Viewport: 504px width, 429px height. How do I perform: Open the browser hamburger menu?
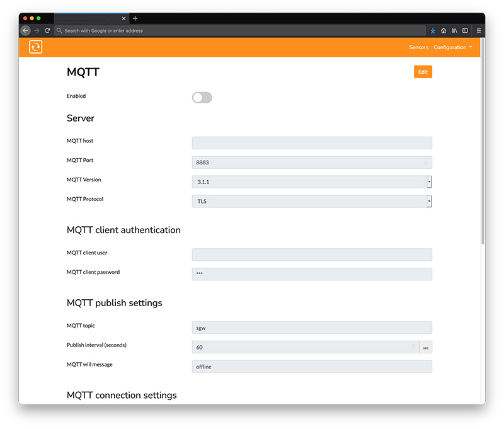tap(479, 30)
